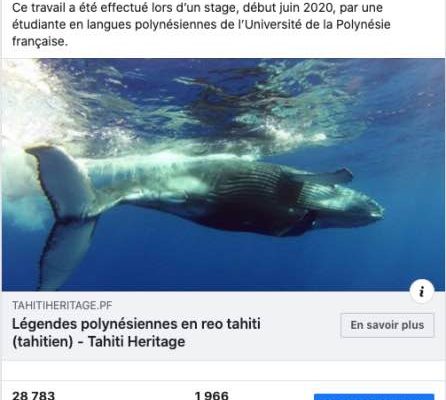Screen dimensions: 446x400
Task: Click the TAHITIHERITAGE.PF domain label
Action: 62,305
